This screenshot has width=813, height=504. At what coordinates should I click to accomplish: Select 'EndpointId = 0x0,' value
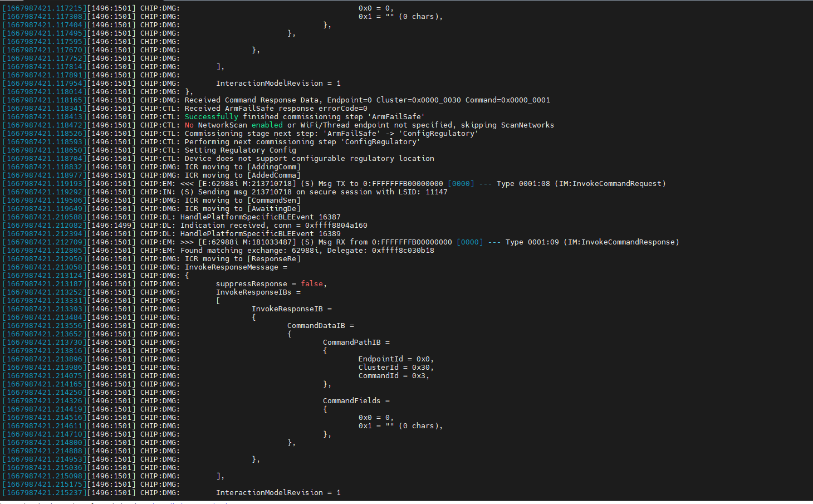coord(396,359)
